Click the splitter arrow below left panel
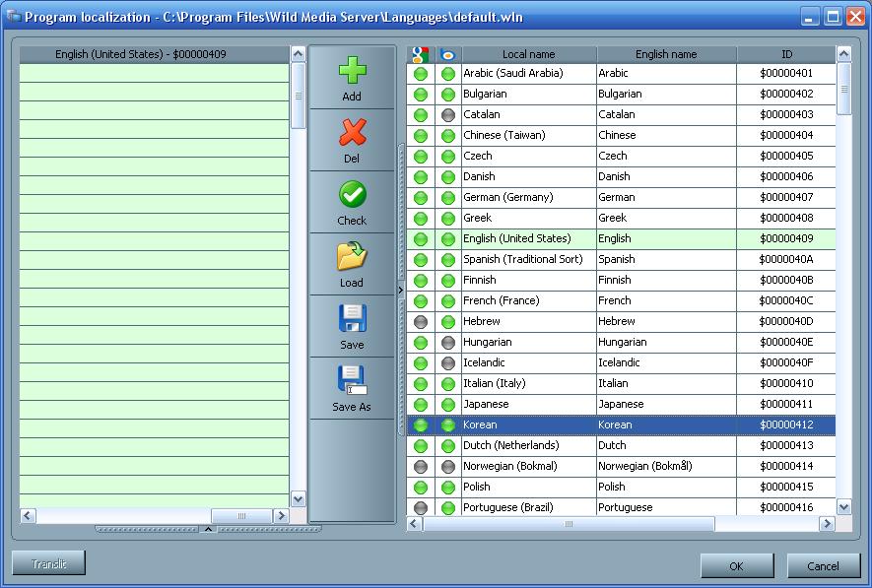Screen dimensions: 872x588 pyautogui.click(x=208, y=530)
